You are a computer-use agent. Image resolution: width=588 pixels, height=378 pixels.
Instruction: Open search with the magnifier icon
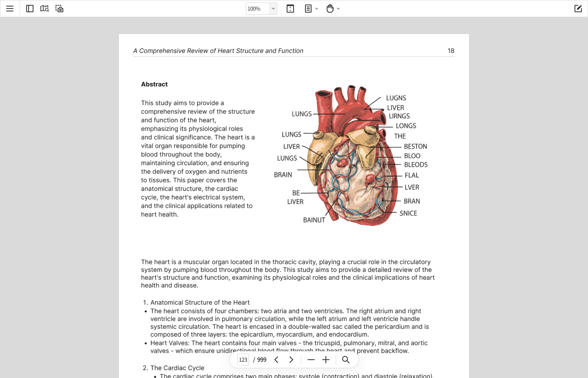tap(346, 360)
